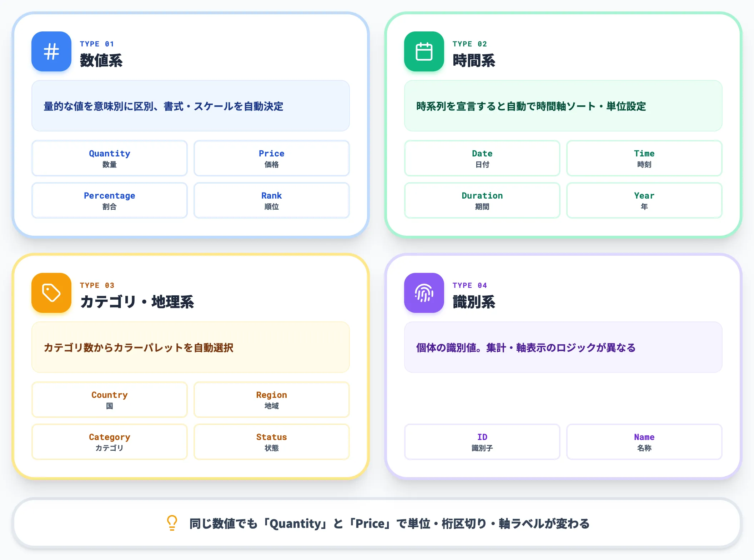Click the TYPE 01 label
The height and width of the screenshot is (560, 754).
pyautogui.click(x=97, y=44)
